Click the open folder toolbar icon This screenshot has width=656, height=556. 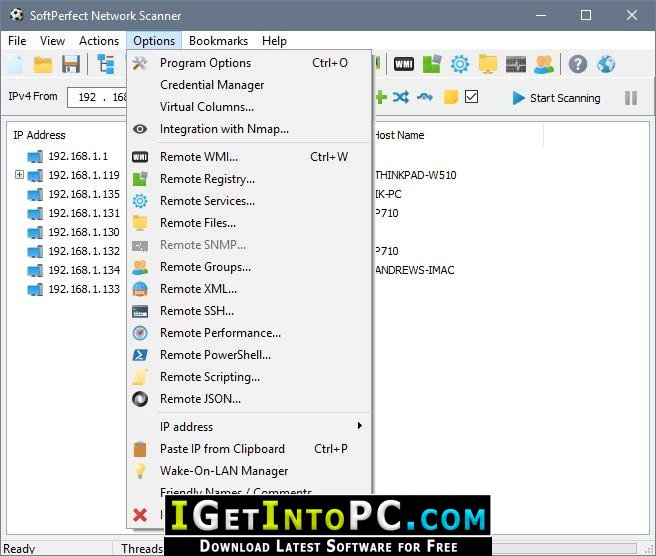(43, 64)
